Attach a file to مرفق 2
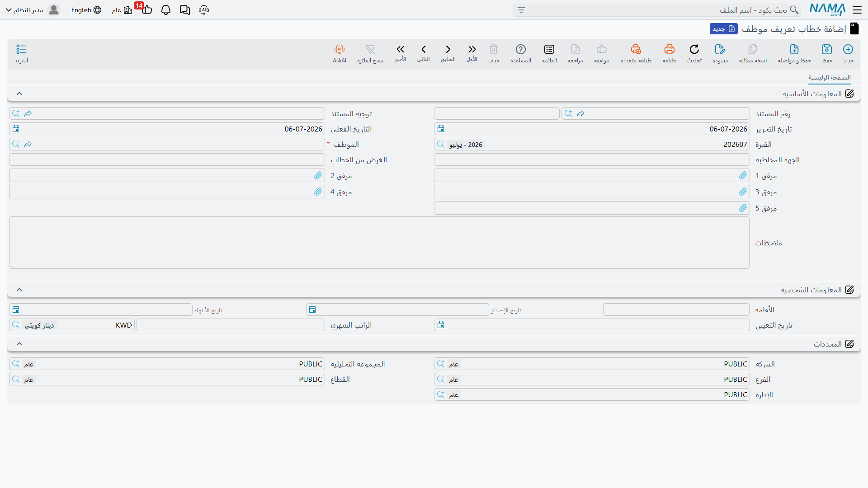The image size is (868, 488). click(x=318, y=175)
